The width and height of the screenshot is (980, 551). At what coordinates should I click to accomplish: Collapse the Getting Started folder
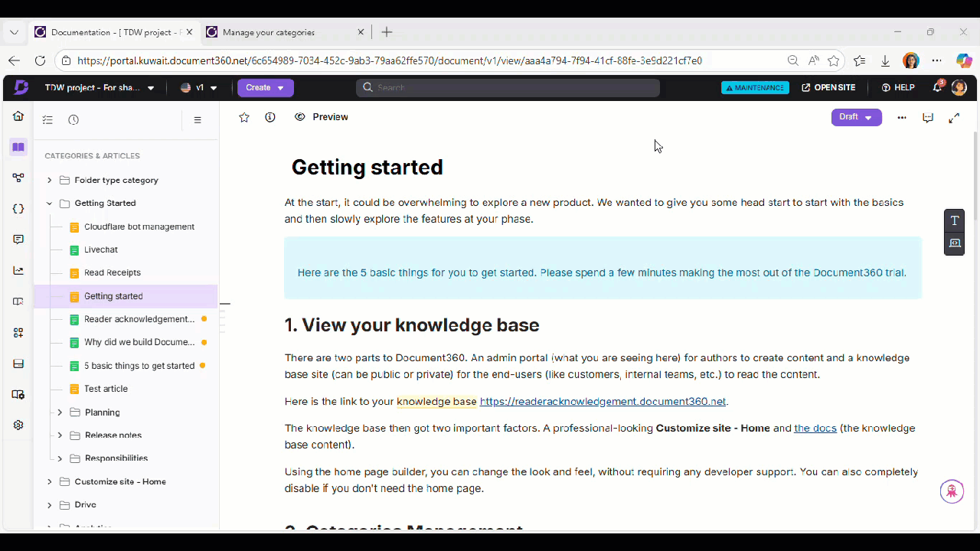click(50, 204)
